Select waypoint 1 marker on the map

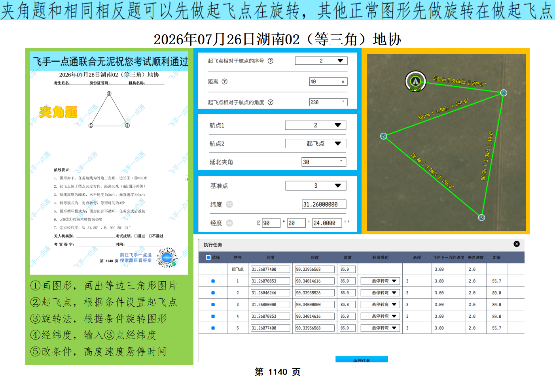(x=504, y=93)
